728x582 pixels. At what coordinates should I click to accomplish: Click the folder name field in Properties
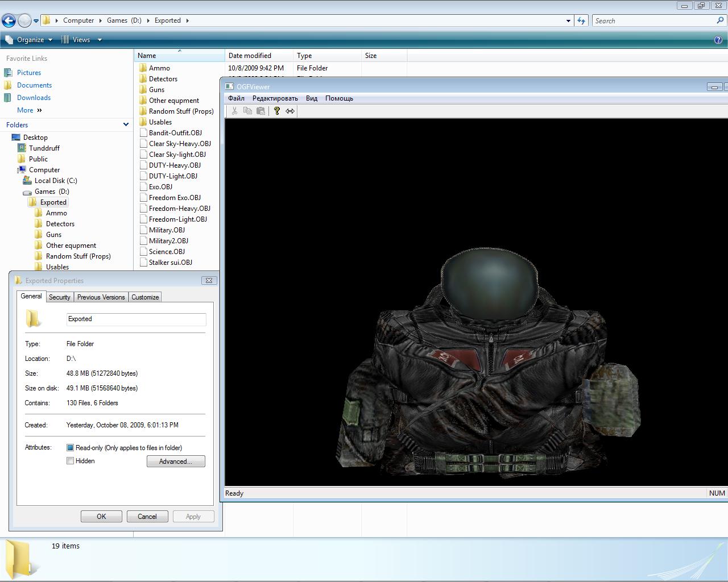(x=136, y=319)
